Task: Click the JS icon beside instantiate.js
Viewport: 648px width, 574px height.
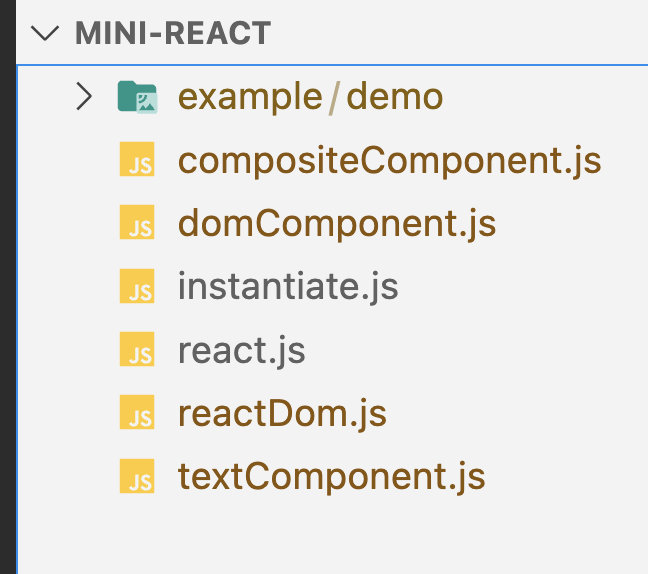Action: point(137,288)
